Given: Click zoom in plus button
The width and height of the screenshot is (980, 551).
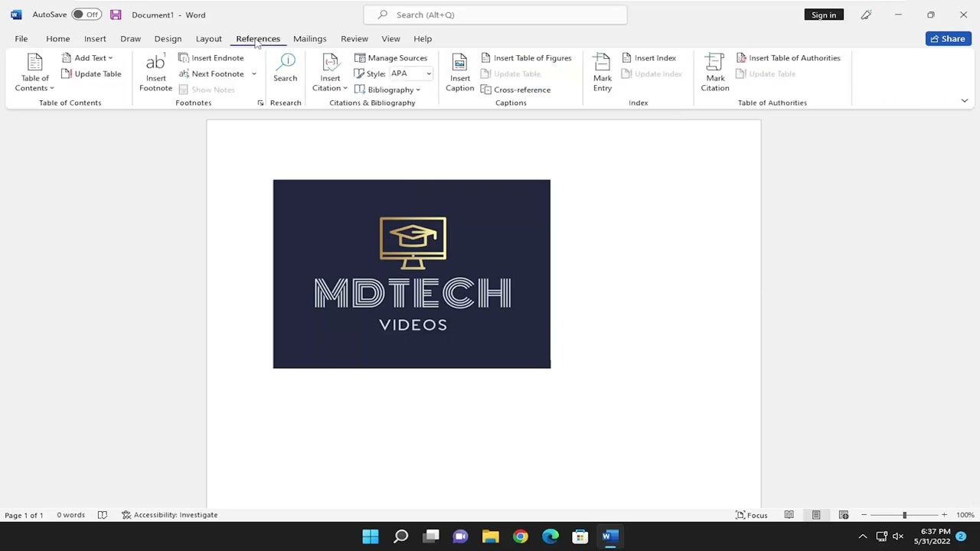Looking at the screenshot, I should pos(944,515).
